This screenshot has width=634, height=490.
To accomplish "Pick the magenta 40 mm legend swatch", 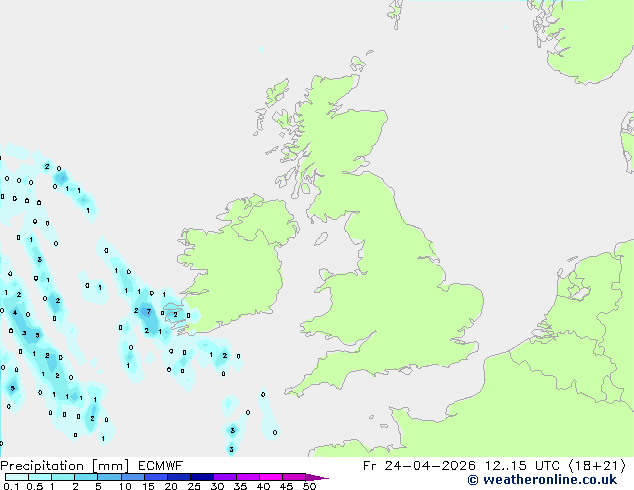I will [271, 477].
